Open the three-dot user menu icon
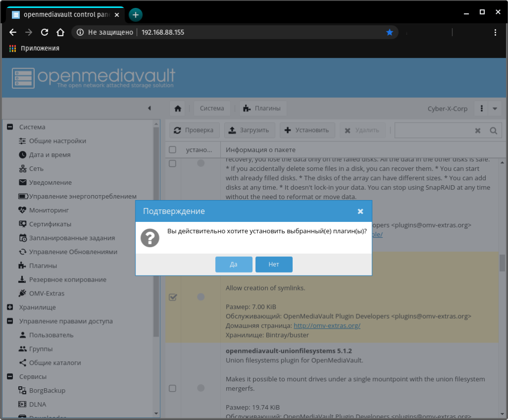This screenshot has height=420, width=508. (482, 108)
